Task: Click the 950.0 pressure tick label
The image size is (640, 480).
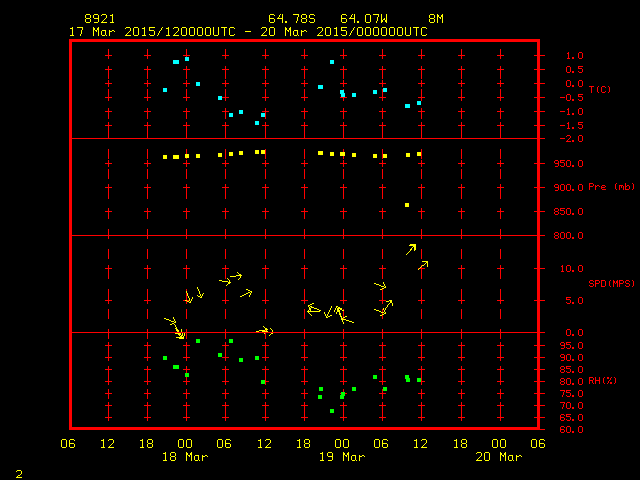Action: (567, 164)
